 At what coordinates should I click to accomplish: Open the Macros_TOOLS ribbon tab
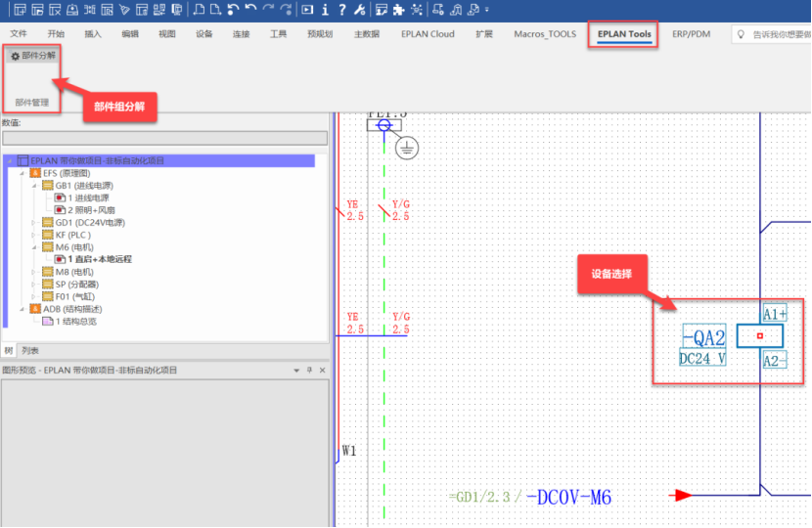(545, 33)
